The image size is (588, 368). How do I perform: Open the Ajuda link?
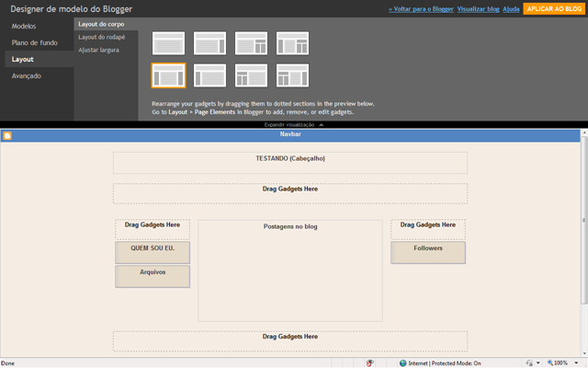pos(511,9)
